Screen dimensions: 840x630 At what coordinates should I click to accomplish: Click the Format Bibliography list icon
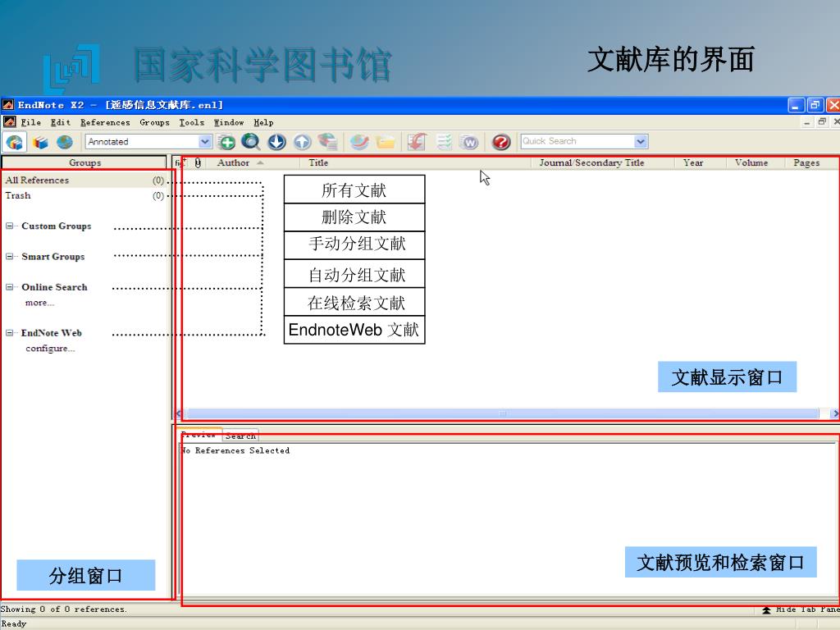444,142
